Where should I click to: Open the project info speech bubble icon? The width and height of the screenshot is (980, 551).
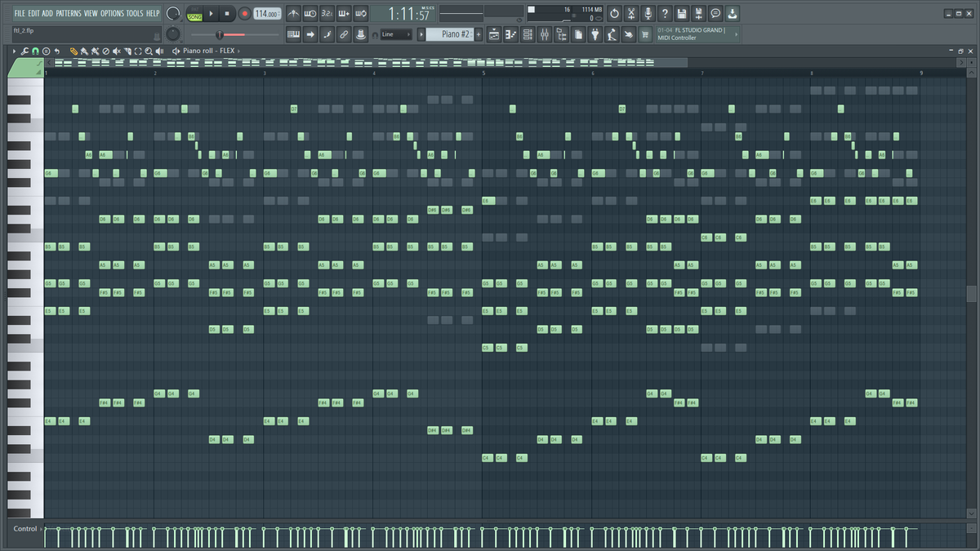[715, 14]
